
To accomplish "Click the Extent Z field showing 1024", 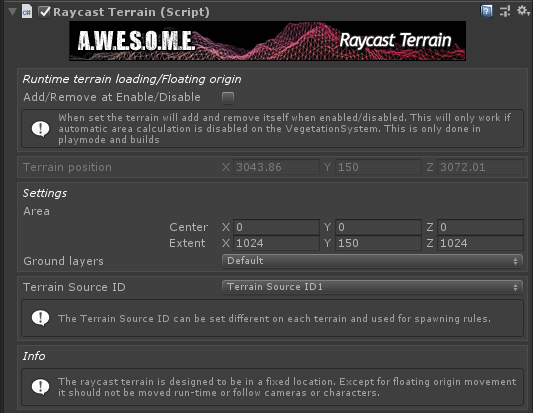I will pyautogui.click(x=480, y=243).
